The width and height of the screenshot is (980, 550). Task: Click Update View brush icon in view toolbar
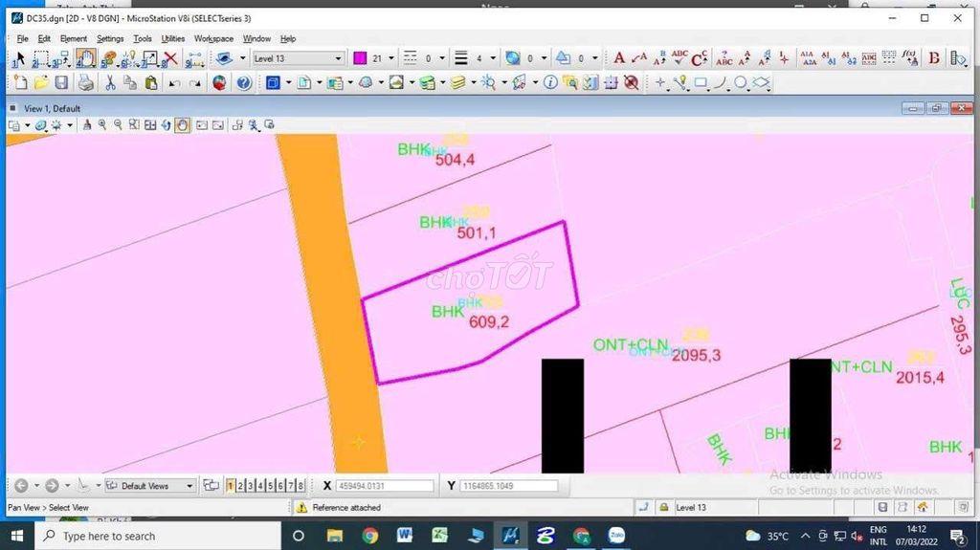click(x=87, y=125)
